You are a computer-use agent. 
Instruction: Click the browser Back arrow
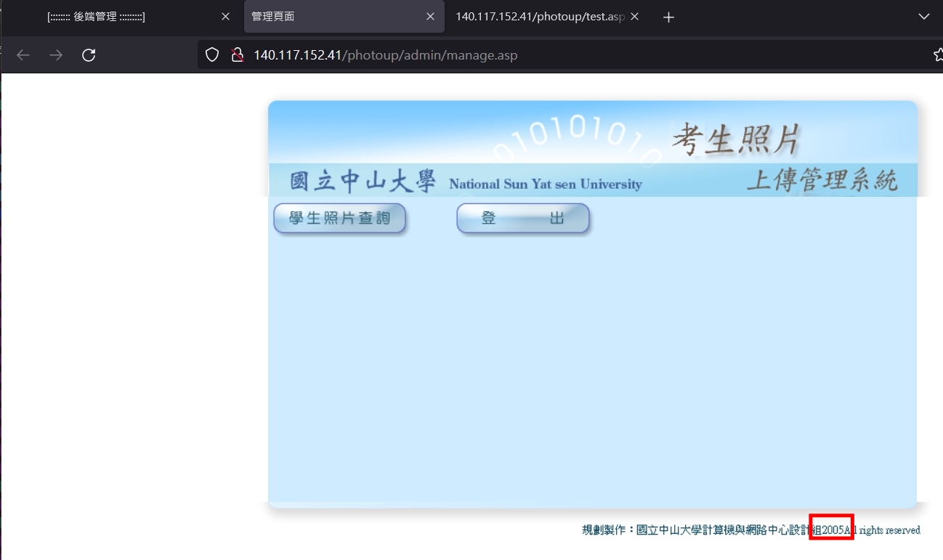(23, 55)
